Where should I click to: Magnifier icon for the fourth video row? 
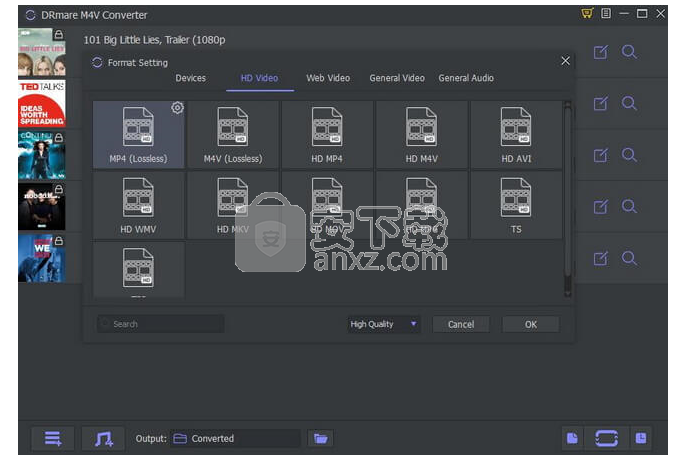[629, 206]
